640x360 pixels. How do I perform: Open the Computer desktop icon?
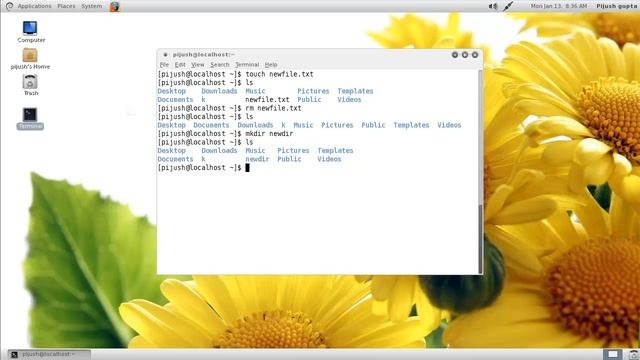[30, 29]
